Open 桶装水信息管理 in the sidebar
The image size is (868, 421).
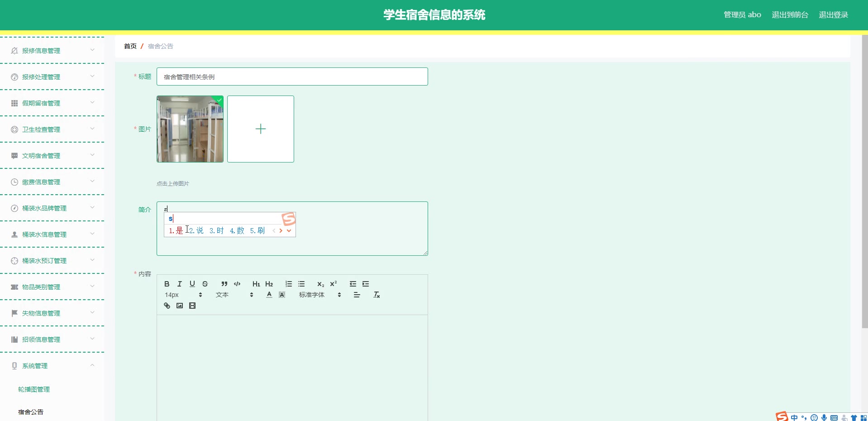[x=52, y=234]
